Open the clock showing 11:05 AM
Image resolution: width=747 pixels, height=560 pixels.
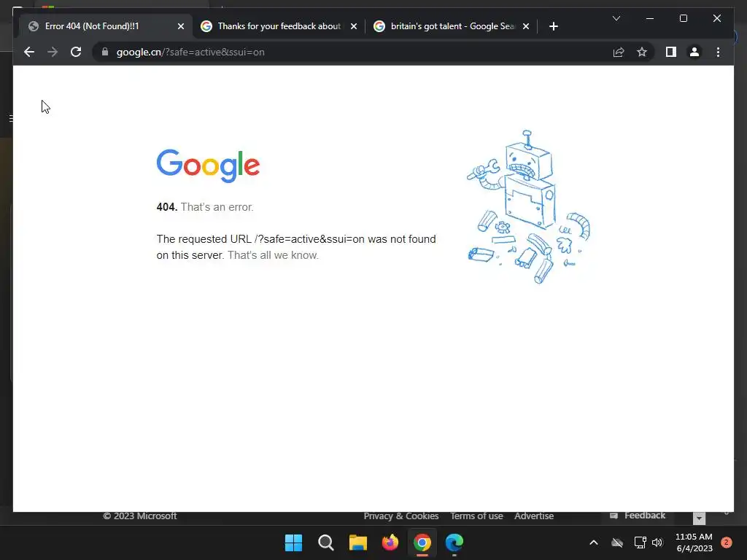click(694, 542)
